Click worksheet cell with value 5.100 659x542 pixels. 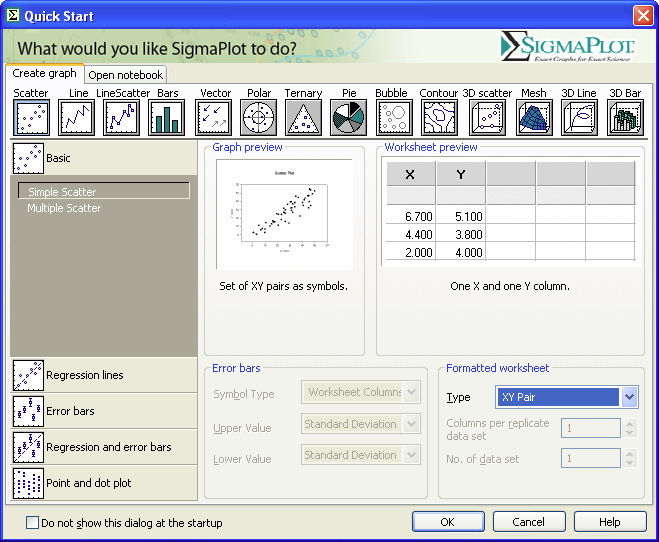pyautogui.click(x=461, y=216)
